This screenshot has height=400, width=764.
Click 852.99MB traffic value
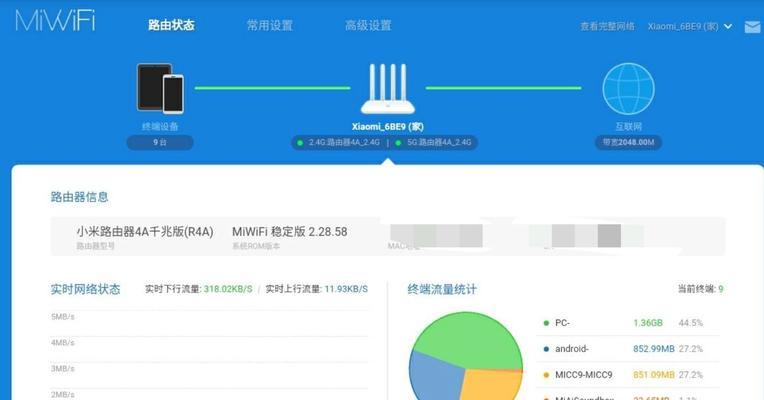click(653, 349)
